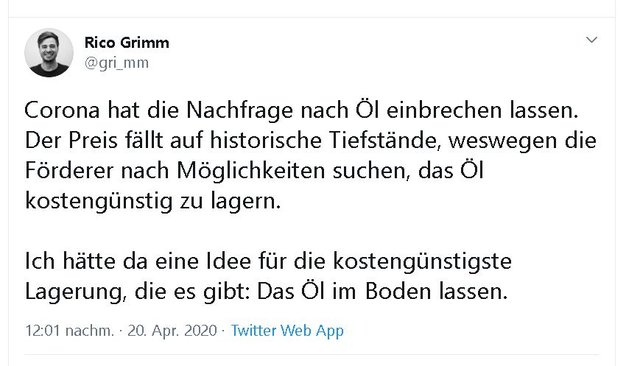This screenshot has width=640, height=366.
Task: Open the tweet options chevron menu
Action: click(591, 40)
